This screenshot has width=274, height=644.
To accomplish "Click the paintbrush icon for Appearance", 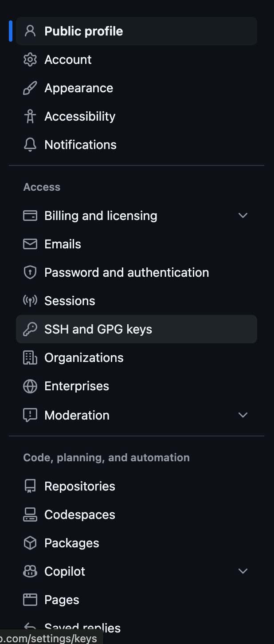I will 30,88.
